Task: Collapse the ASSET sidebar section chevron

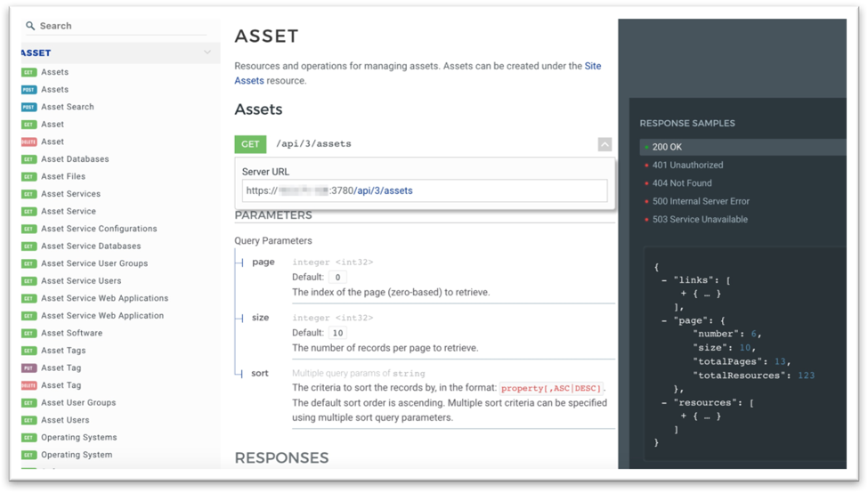Action: click(207, 53)
